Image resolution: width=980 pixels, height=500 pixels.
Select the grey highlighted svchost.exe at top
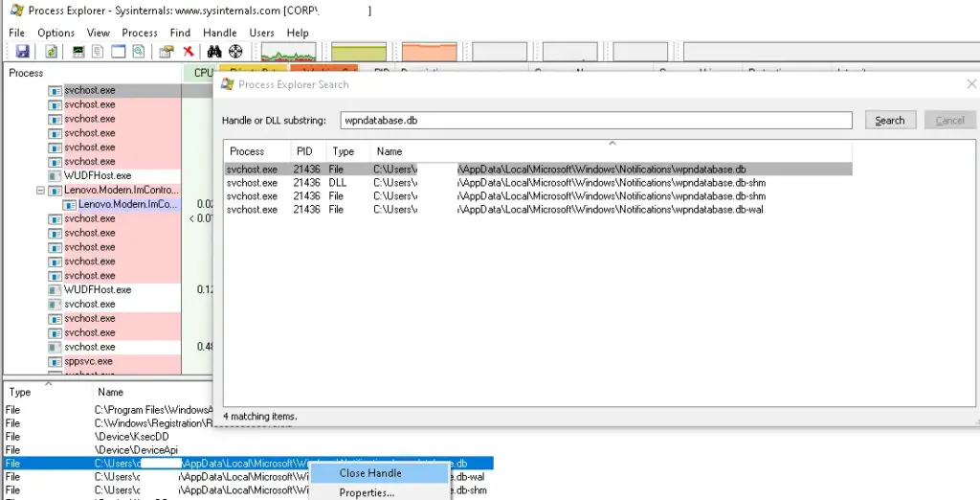click(90, 90)
